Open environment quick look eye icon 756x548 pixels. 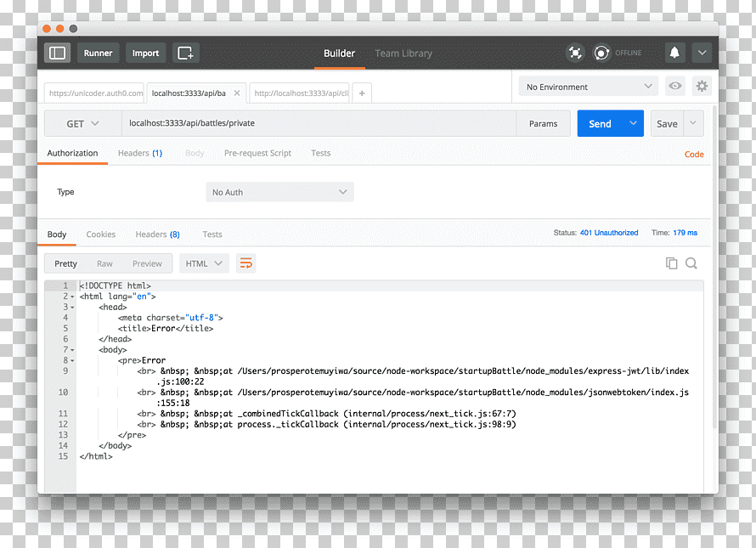pos(675,87)
